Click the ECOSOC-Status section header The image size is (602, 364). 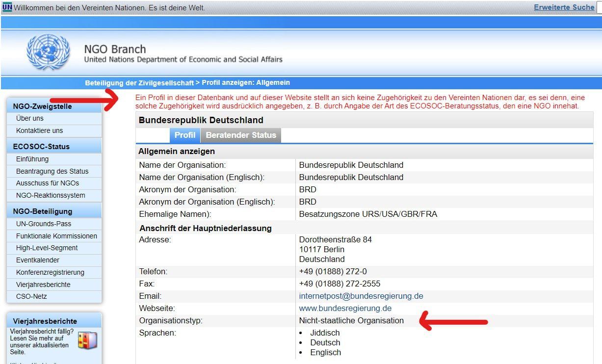tap(54, 146)
